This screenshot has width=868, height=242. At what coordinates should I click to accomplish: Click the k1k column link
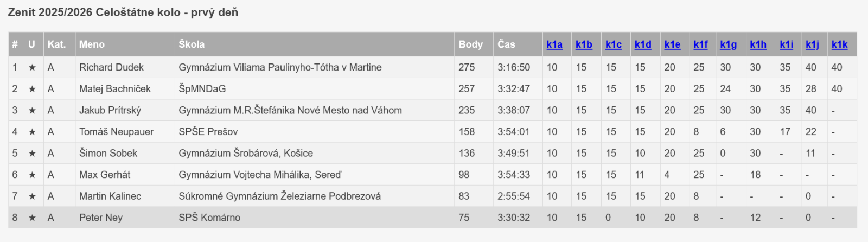[839, 44]
